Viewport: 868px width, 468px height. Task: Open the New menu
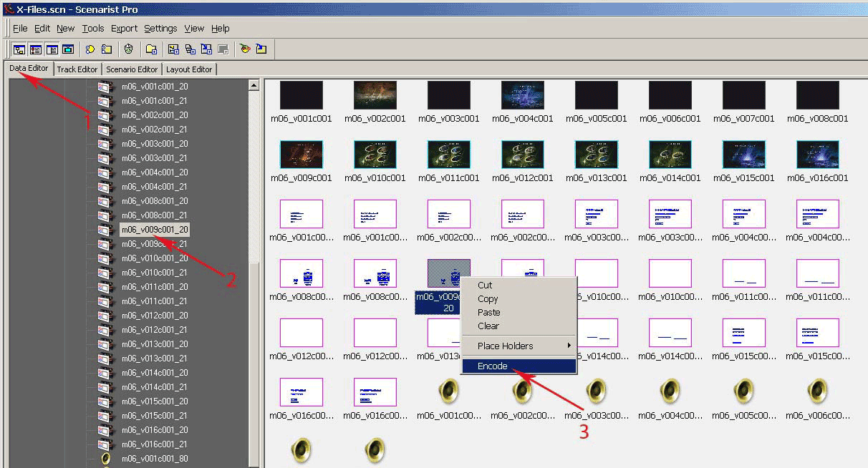coord(65,29)
